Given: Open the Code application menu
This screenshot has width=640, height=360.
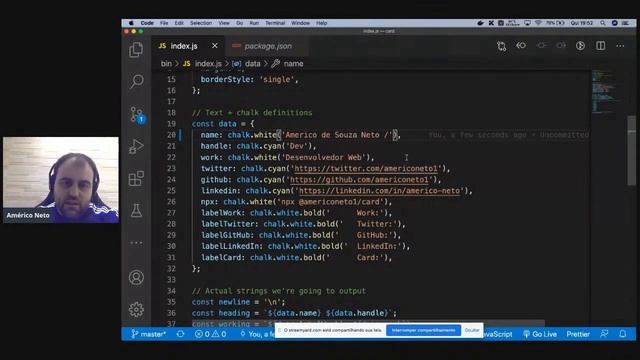Looking at the screenshot, I should [147, 23].
